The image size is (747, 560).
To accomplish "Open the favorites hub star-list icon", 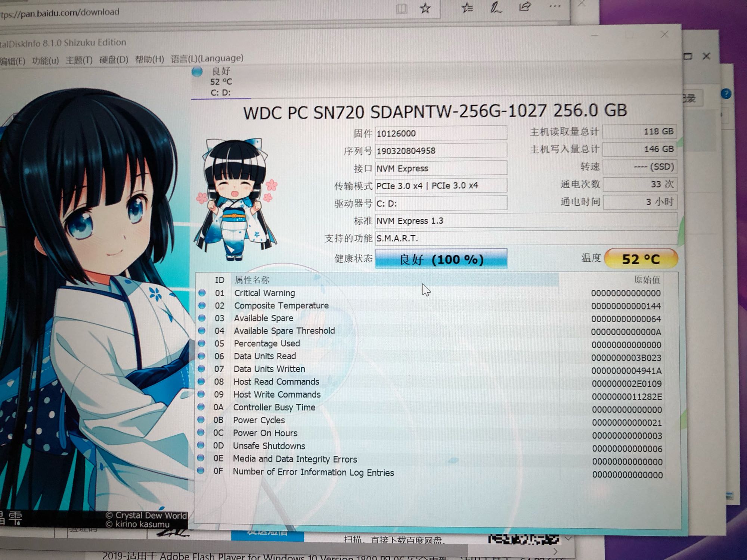I will (x=467, y=7).
